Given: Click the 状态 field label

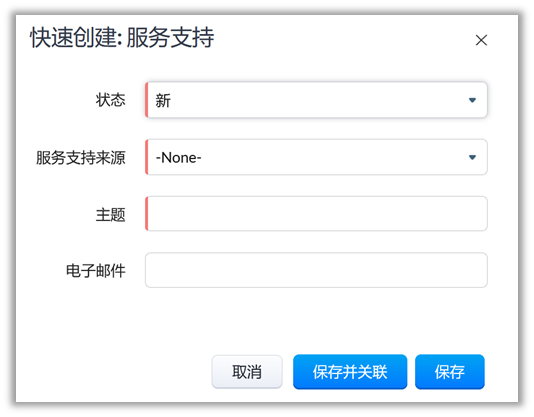Looking at the screenshot, I should (110, 100).
